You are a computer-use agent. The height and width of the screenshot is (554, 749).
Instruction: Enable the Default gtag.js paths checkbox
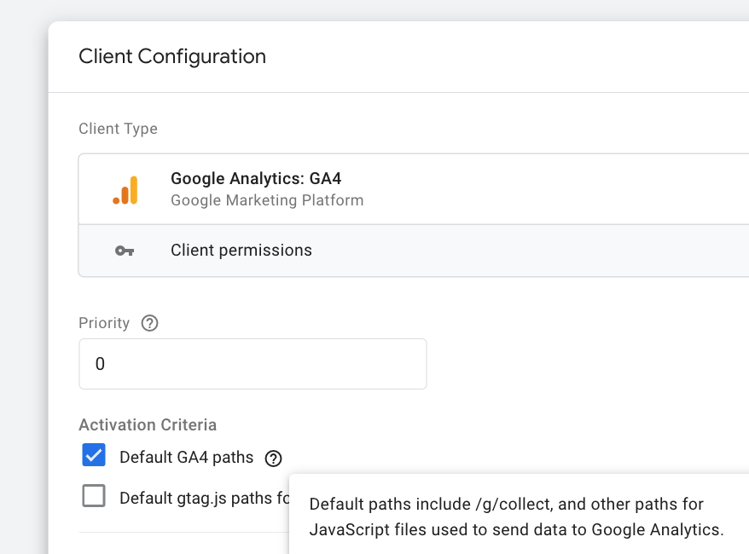(x=94, y=496)
